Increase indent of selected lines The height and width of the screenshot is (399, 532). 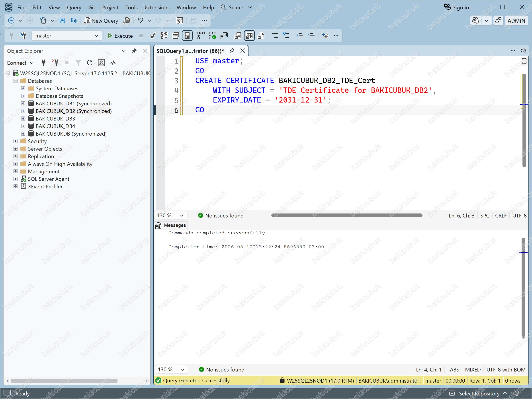[x=311, y=36]
